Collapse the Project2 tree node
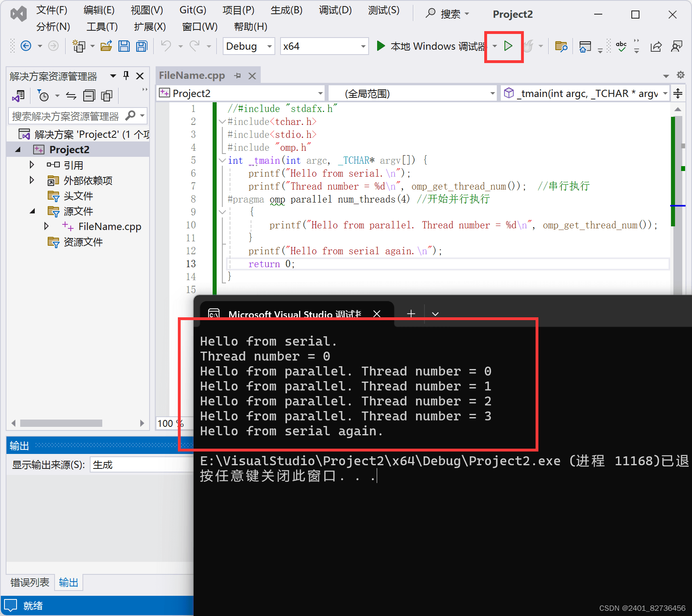Screen dimensions: 692x616 pos(18,150)
